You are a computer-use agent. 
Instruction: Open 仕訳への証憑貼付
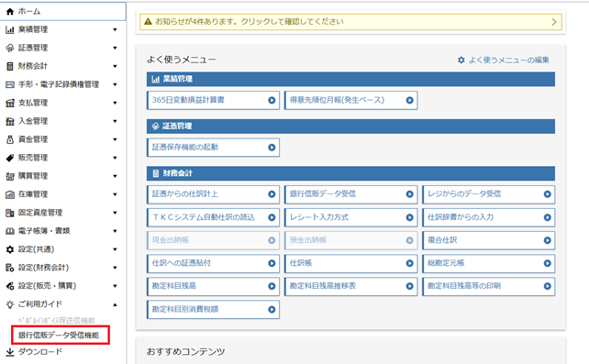213,263
